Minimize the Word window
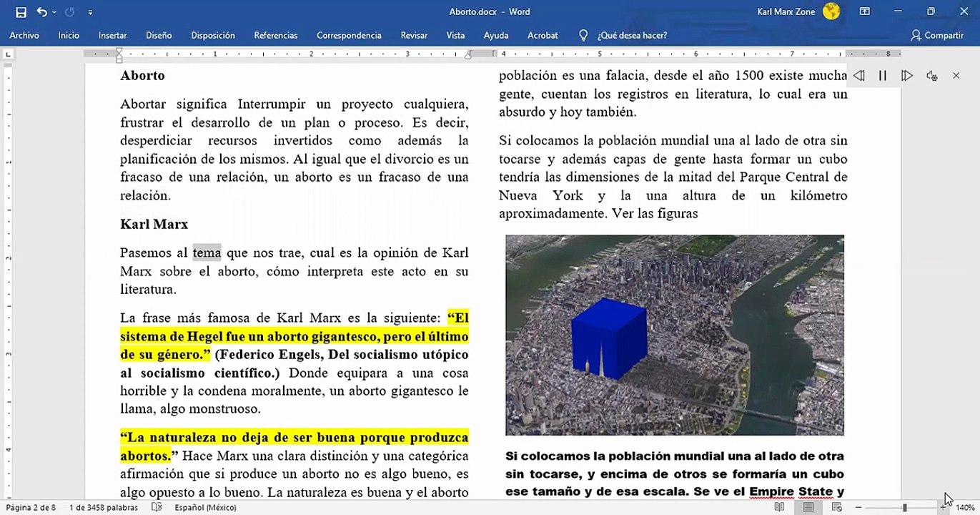This screenshot has height=515, width=980. 897,11
